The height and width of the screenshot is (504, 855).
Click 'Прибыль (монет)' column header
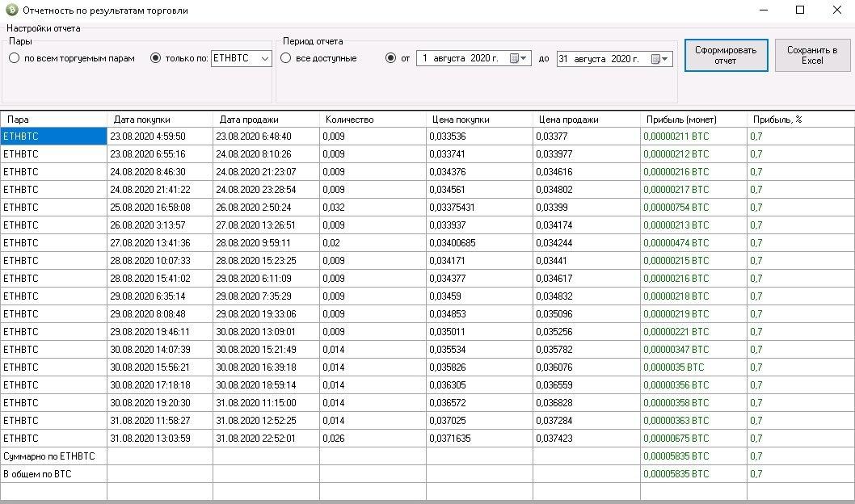693,120
